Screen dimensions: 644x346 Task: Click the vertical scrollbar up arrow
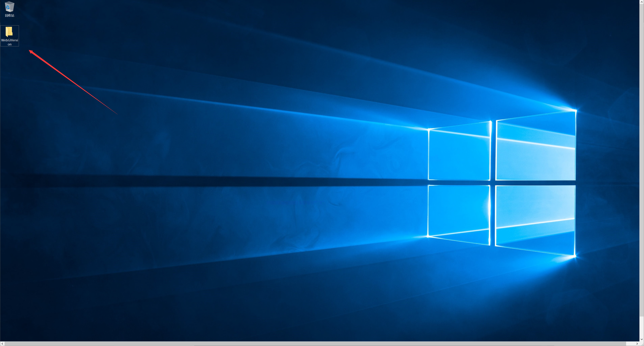pos(642,2)
